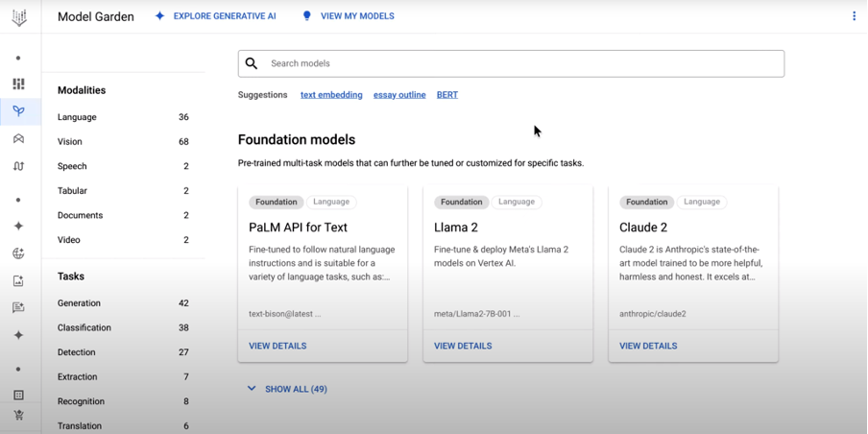Select the Model Garden sprout icon

[19, 111]
